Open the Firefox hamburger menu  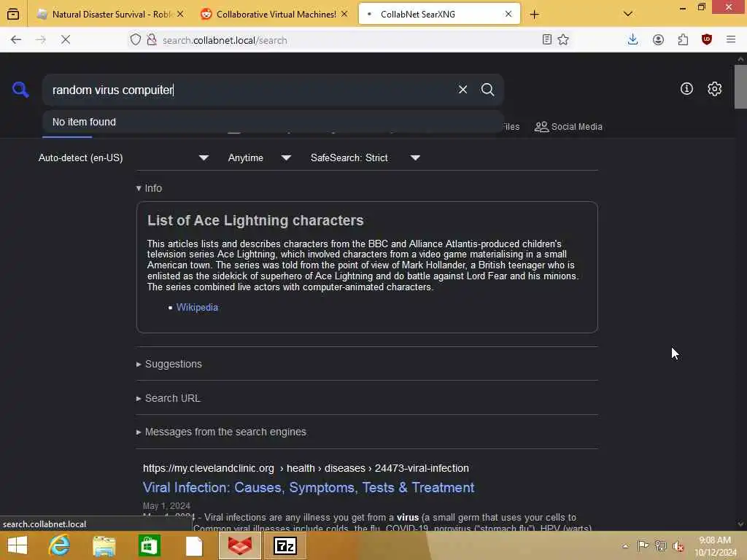[x=731, y=40]
